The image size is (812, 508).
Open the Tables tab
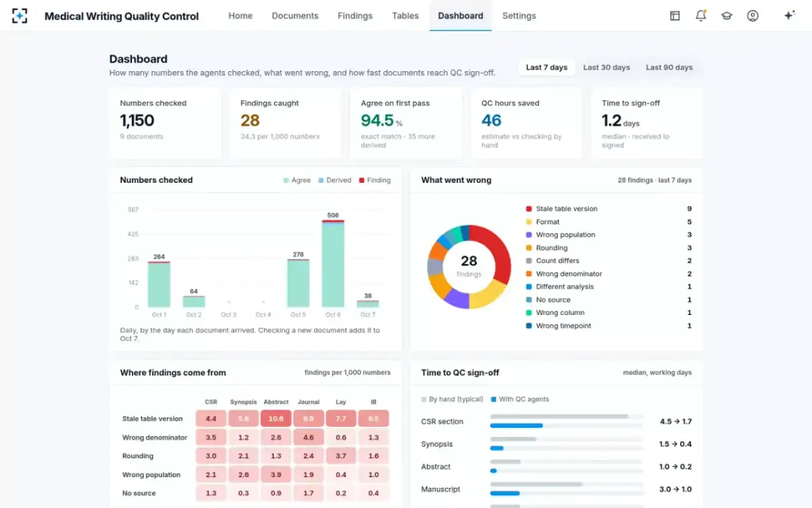click(405, 16)
